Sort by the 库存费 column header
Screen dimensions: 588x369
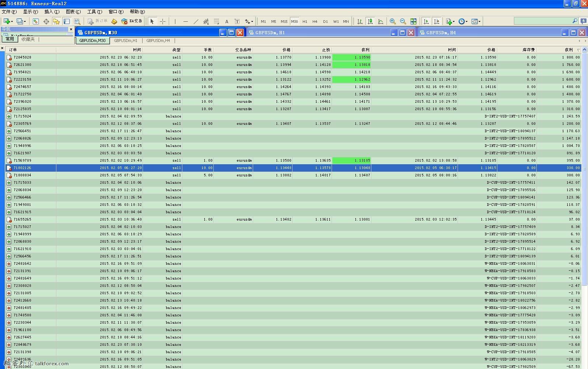(517, 50)
